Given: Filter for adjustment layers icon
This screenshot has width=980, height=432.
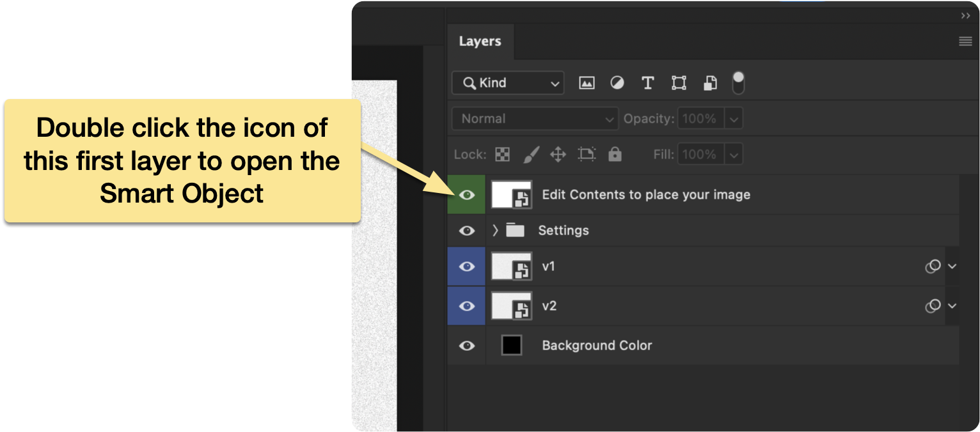Looking at the screenshot, I should [617, 83].
